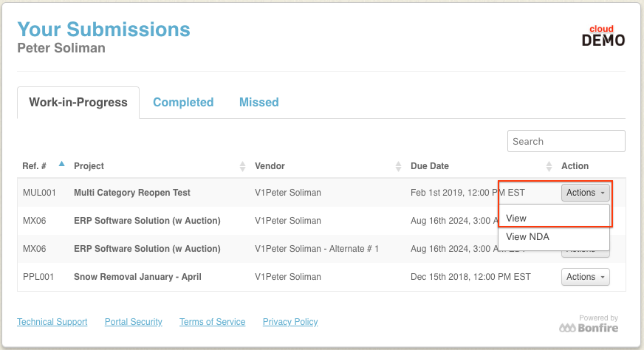Image resolution: width=644 pixels, height=350 pixels.
Task: Click the PPL001 reference cell
Action: 38,277
